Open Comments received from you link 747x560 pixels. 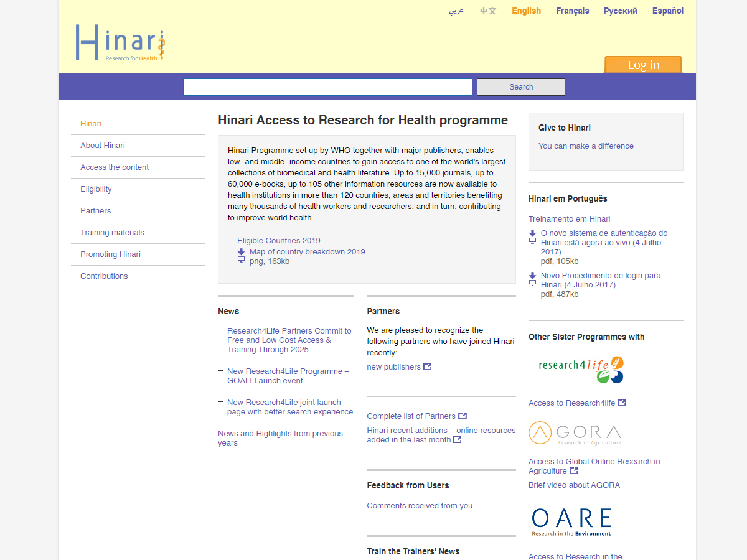pyautogui.click(x=423, y=506)
